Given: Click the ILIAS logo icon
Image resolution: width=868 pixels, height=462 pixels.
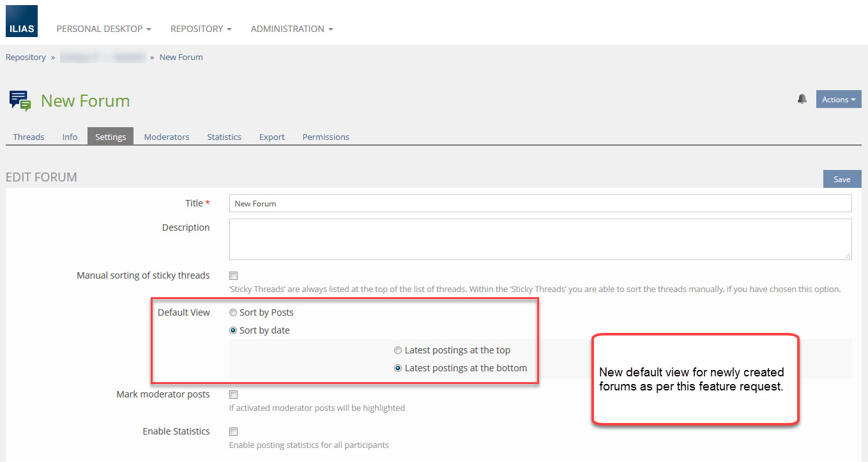Looking at the screenshot, I should [22, 21].
